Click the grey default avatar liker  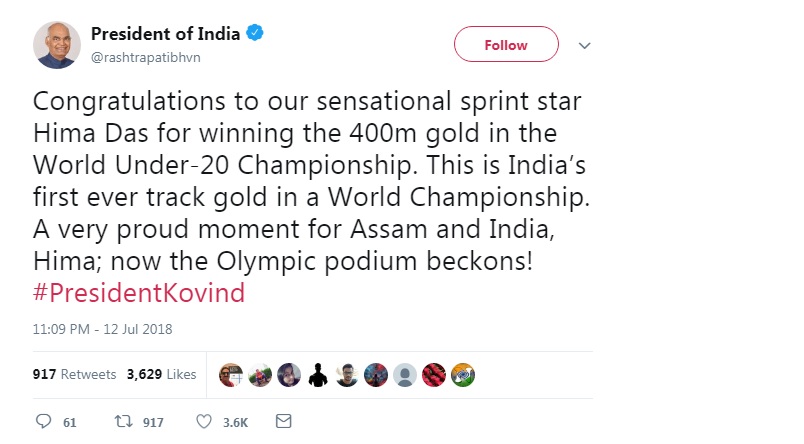[x=404, y=375]
